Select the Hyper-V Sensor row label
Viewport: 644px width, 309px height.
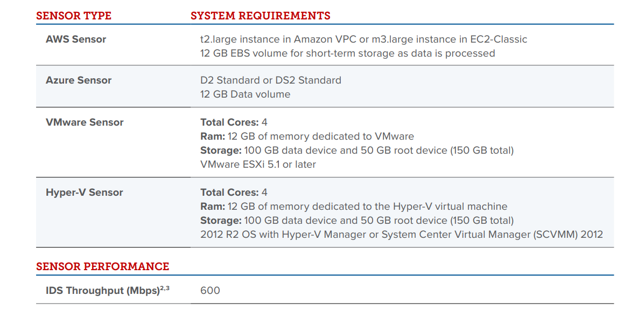click(85, 193)
